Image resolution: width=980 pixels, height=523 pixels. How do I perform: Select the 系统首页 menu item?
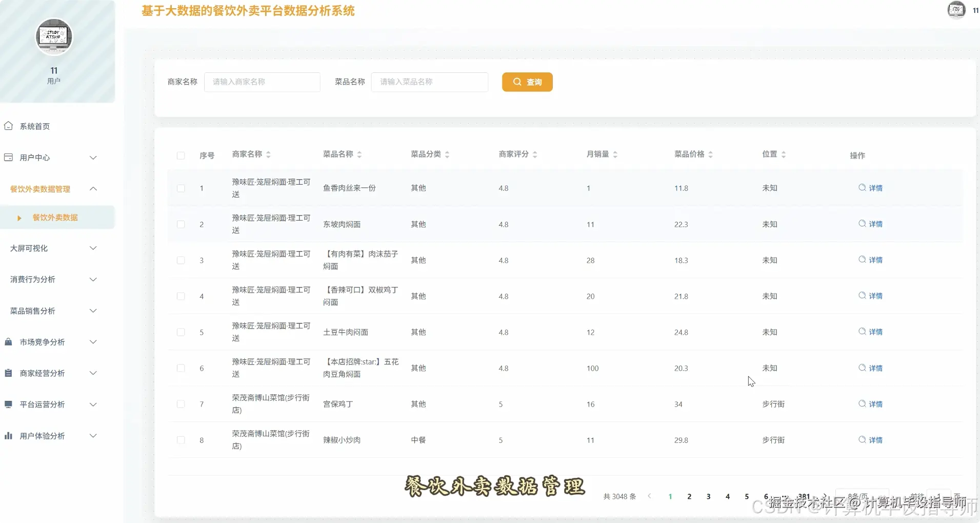pyautogui.click(x=34, y=126)
